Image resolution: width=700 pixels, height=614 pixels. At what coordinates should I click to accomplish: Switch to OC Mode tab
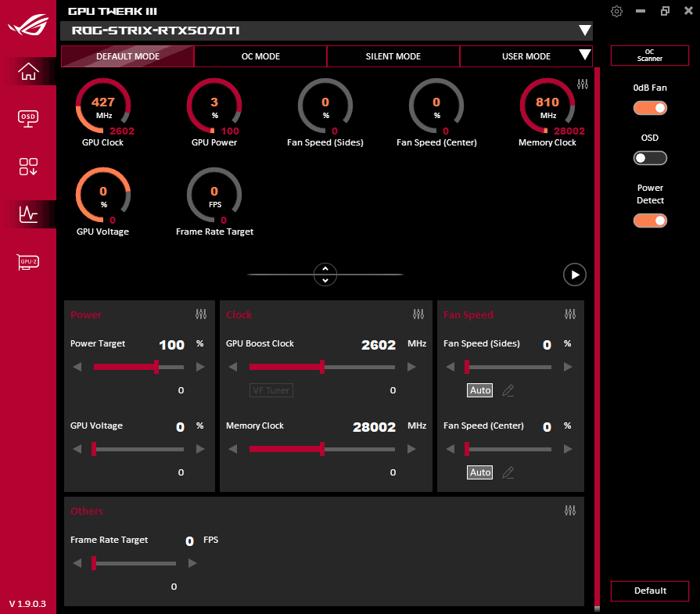tap(260, 56)
